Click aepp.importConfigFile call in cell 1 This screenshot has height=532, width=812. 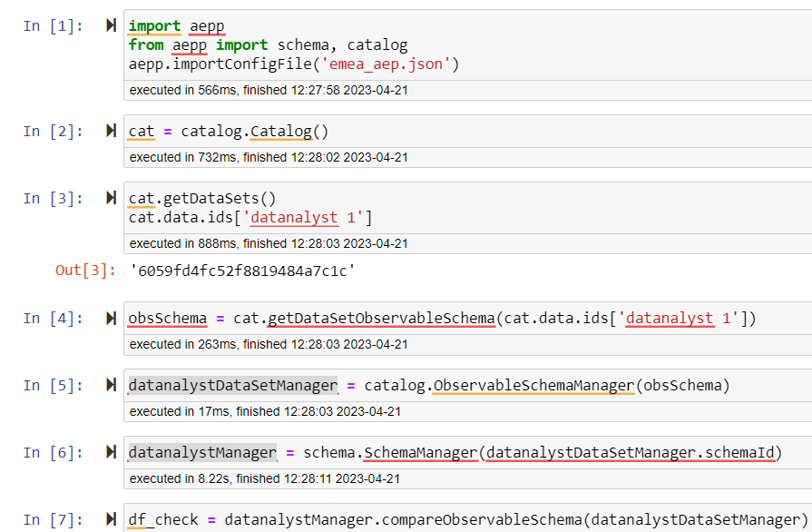pos(294,64)
